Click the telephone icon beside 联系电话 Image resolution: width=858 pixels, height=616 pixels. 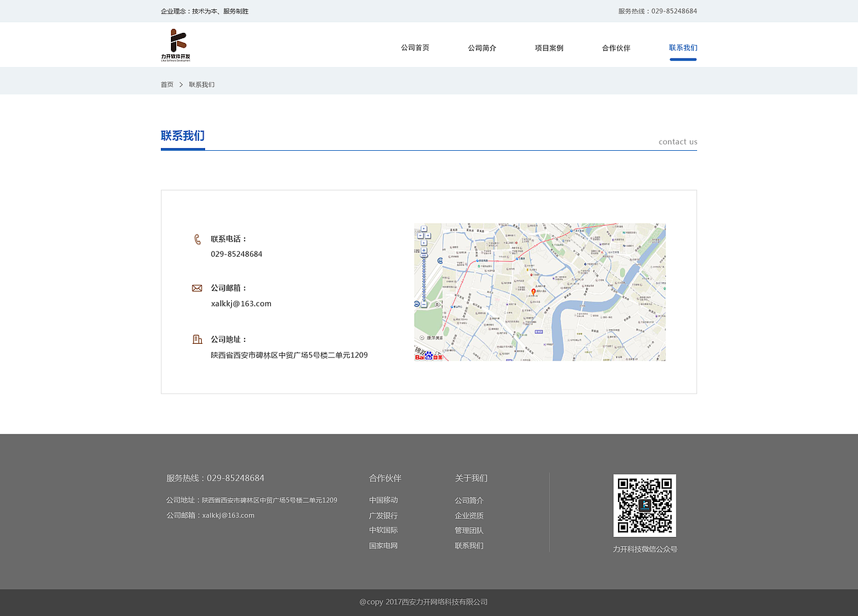tap(196, 239)
